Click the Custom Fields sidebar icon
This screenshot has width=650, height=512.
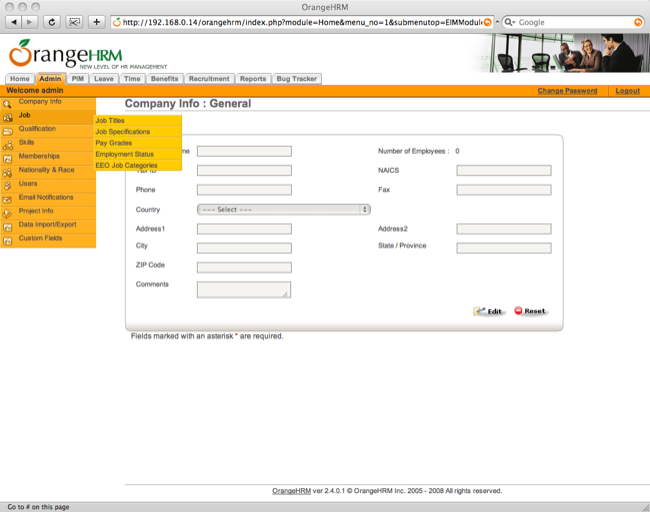tap(7, 241)
